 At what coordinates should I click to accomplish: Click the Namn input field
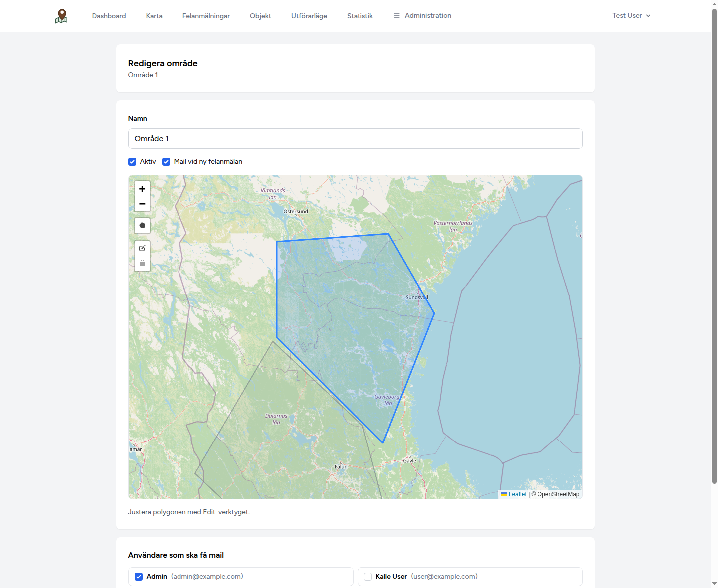(x=355, y=139)
